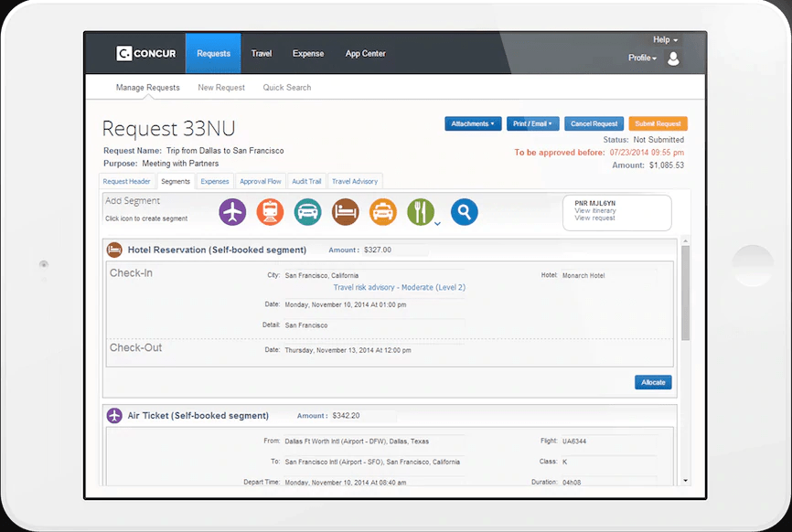Click the hotel Amount field showing $327.00
792x532 pixels.
[395, 250]
